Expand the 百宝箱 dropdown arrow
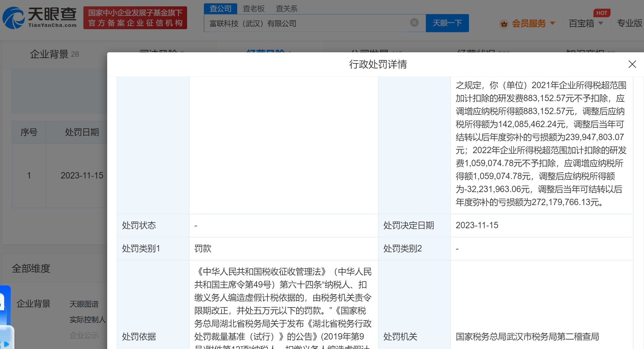This screenshot has height=349, width=644. tap(601, 23)
